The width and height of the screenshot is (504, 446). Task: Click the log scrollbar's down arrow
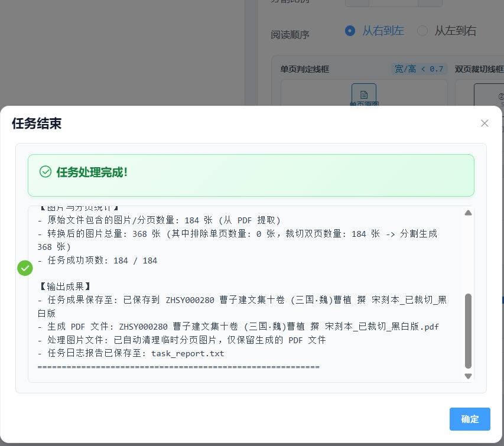[468, 376]
